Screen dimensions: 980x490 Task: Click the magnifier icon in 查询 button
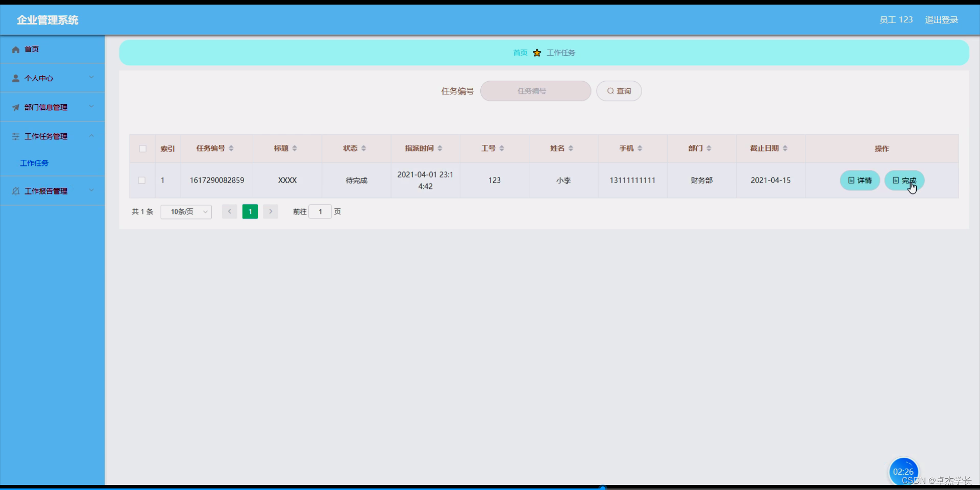(610, 90)
